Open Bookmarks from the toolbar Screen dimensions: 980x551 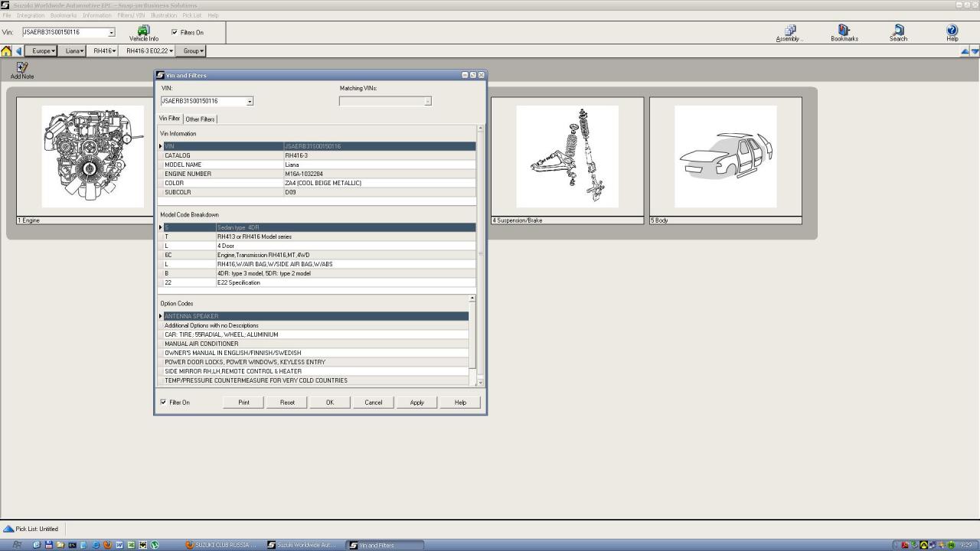tap(844, 31)
